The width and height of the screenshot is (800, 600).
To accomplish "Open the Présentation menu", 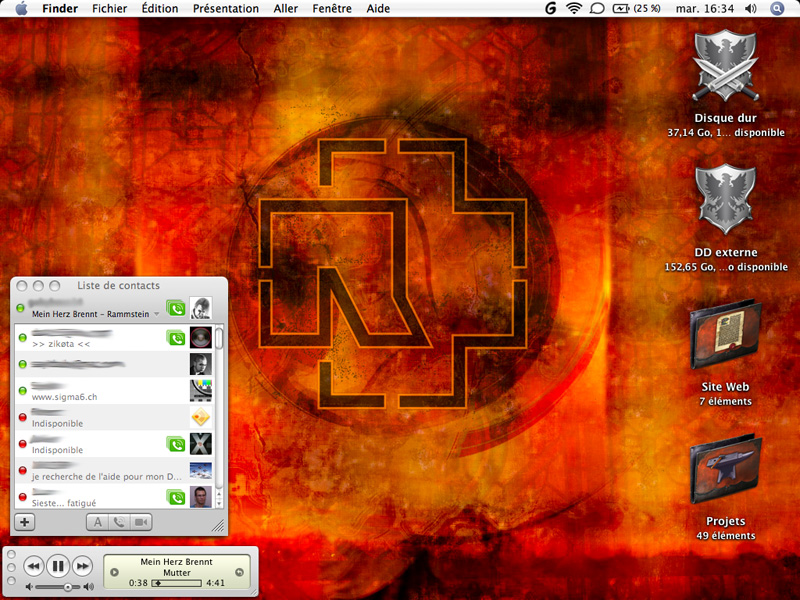I will [226, 9].
